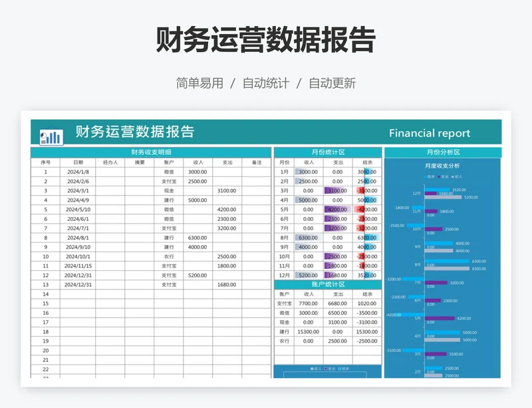
Task: Select 农行 expense 2500.00 in account stats
Action: [x=338, y=341]
